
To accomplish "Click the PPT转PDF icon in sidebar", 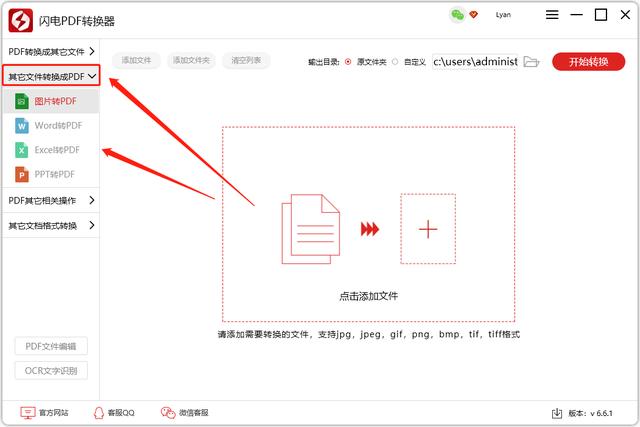I will (x=22, y=174).
